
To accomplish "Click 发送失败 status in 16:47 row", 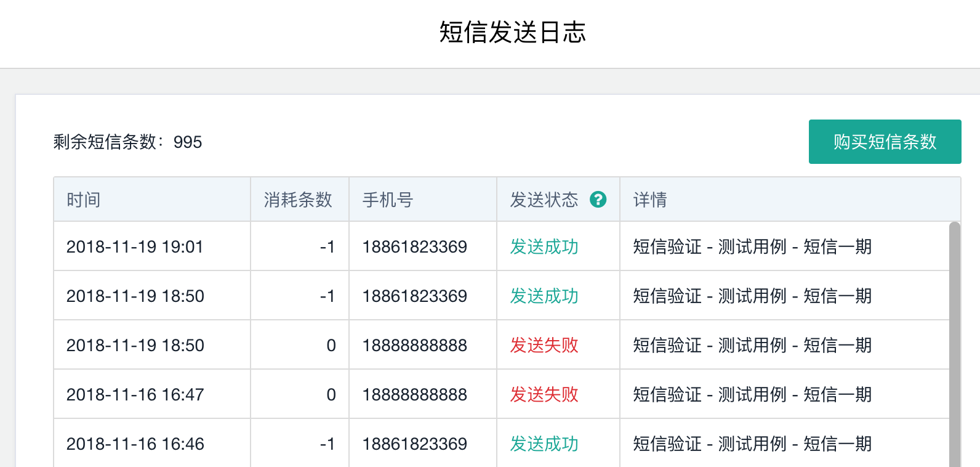I will click(x=544, y=394).
